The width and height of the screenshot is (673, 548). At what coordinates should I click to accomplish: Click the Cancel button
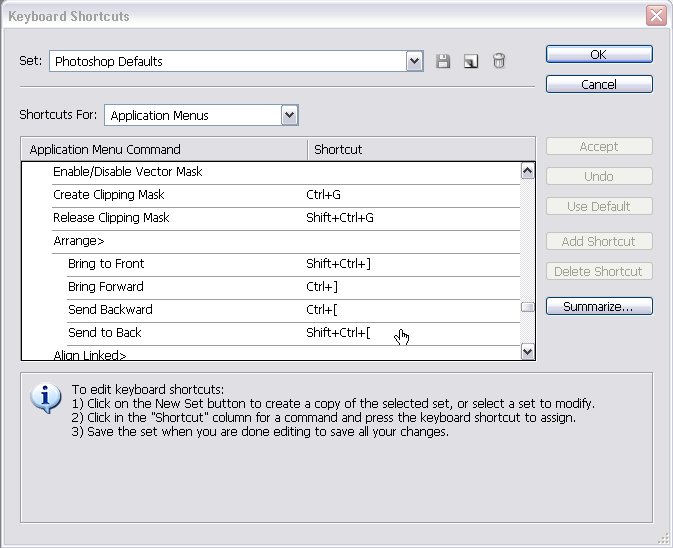(x=599, y=84)
